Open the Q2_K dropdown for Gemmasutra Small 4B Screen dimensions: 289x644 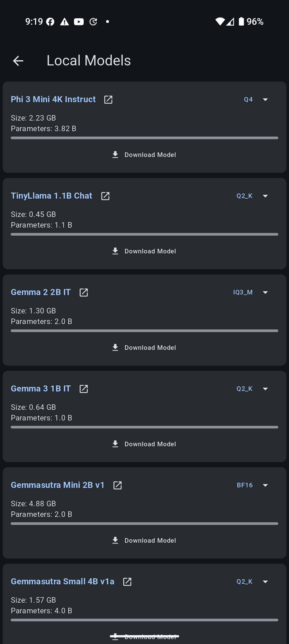tap(253, 582)
